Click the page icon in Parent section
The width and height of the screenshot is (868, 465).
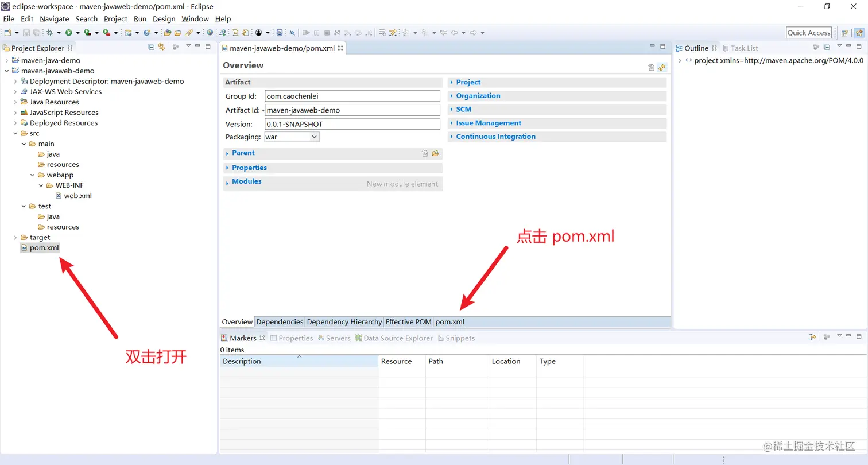coord(425,153)
